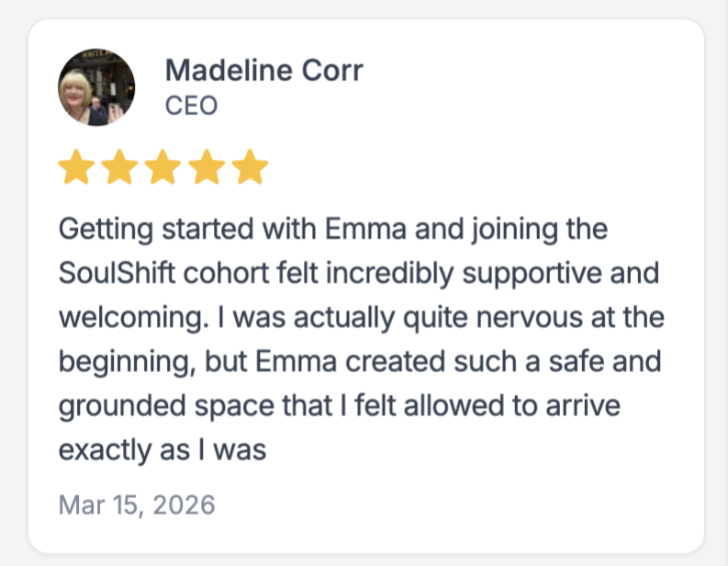Open Madeline Corr's profile photo
Screen dimensions: 728x566
(96, 88)
